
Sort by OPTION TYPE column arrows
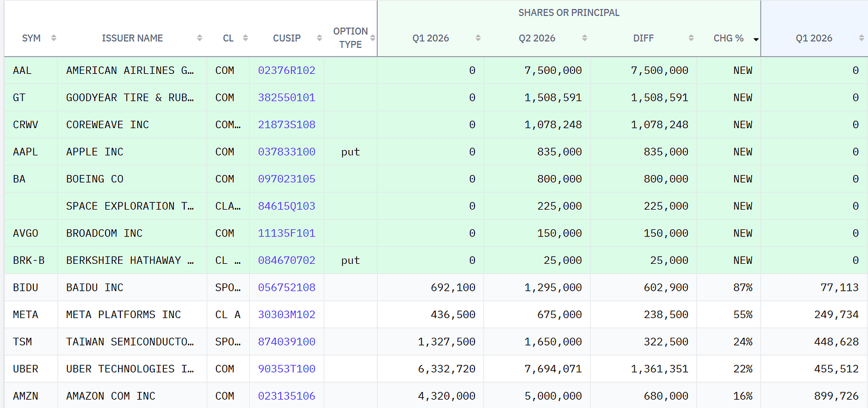pos(373,38)
